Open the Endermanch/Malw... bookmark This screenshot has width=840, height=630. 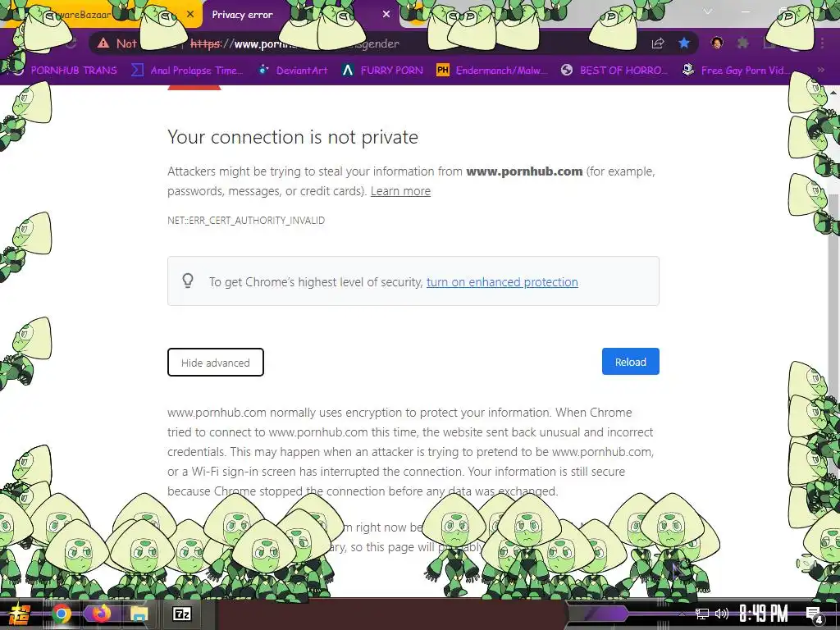pos(492,70)
